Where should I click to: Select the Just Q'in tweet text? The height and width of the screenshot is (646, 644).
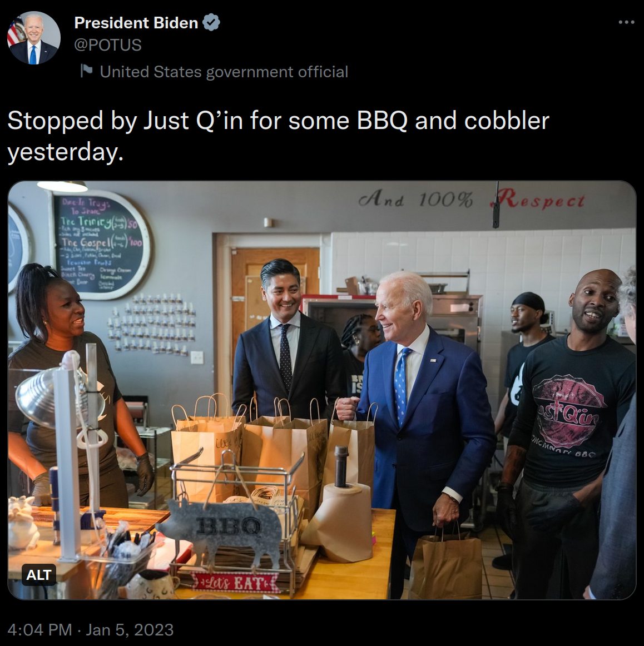(x=278, y=136)
